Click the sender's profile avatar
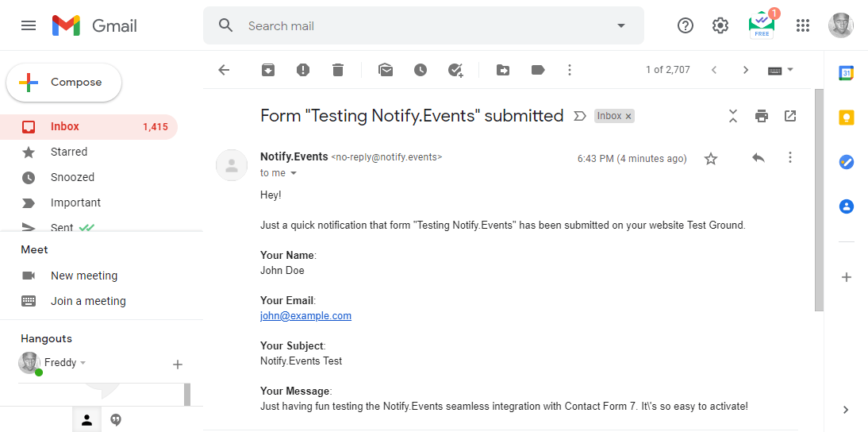 click(232, 165)
